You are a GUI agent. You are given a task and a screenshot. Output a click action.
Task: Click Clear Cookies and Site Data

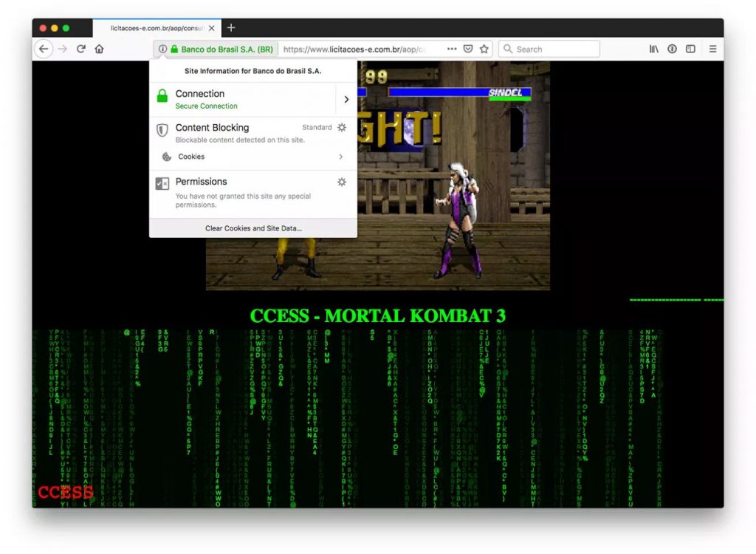253,228
